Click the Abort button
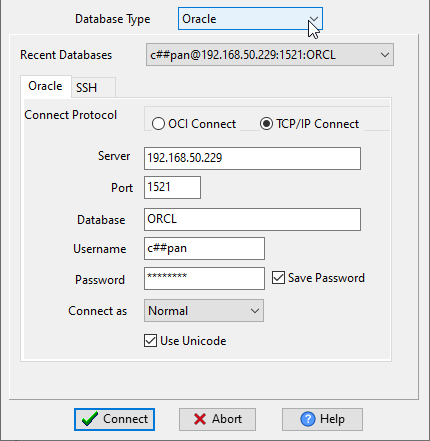The image size is (430, 441). tap(217, 419)
